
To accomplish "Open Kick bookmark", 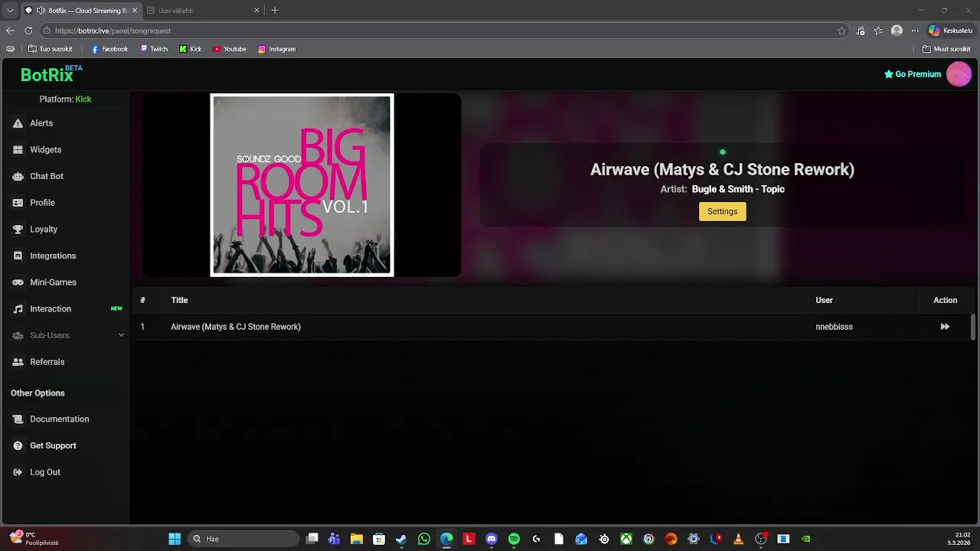I will [x=191, y=49].
